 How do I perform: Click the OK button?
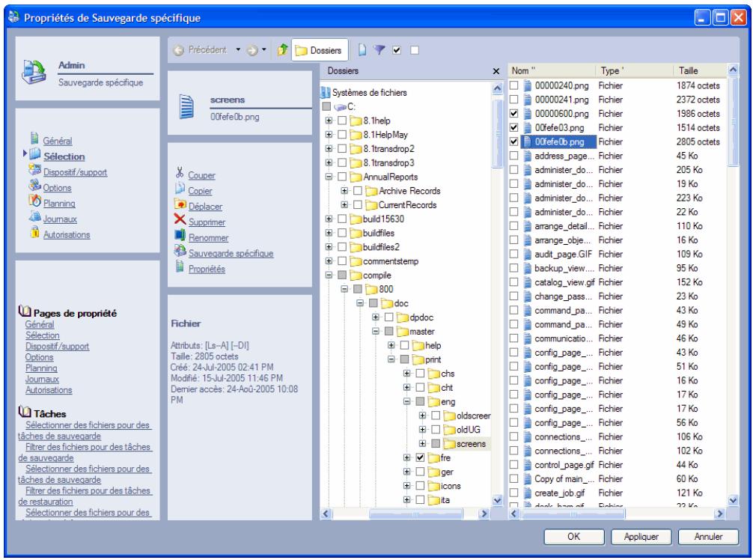click(x=574, y=537)
